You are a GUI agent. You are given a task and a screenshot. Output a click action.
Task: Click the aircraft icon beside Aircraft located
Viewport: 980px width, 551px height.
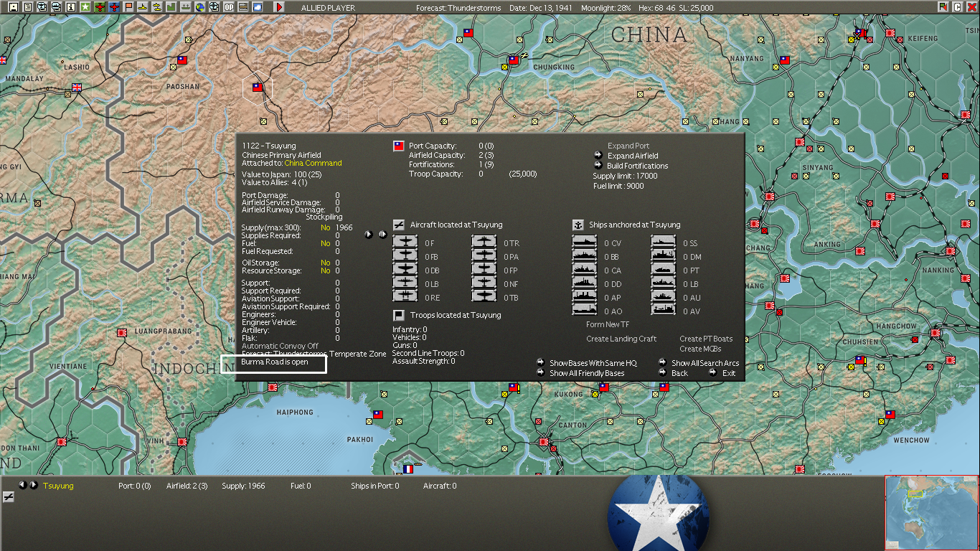tap(399, 225)
